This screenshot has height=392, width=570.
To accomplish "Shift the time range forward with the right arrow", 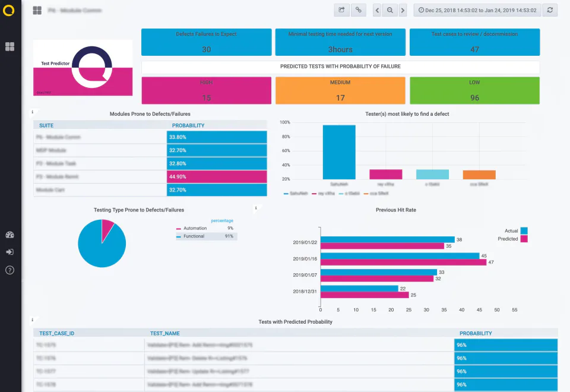I will (x=403, y=10).
